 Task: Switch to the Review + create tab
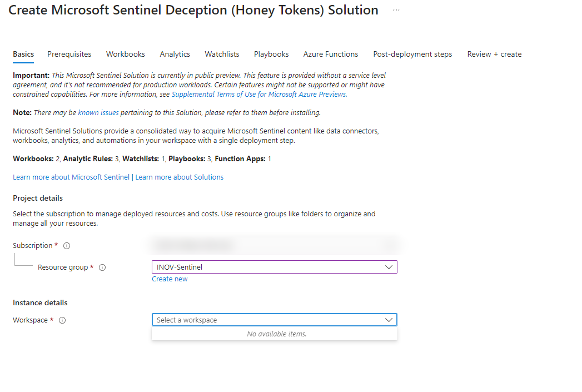(494, 54)
